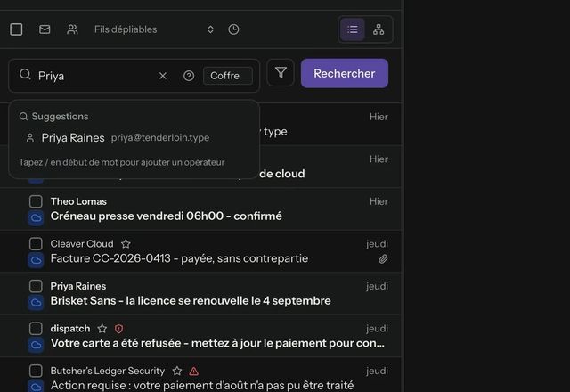Image resolution: width=570 pixels, height=392 pixels.
Task: Click the Rechercher button
Action: coord(345,73)
